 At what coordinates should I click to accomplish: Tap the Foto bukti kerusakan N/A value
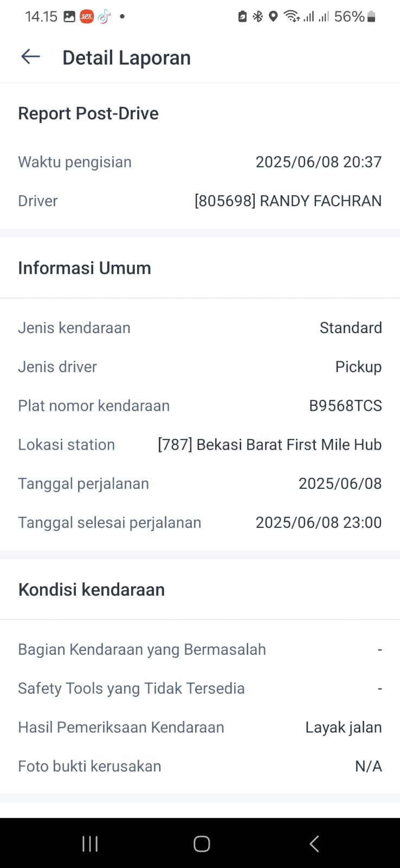tap(369, 767)
